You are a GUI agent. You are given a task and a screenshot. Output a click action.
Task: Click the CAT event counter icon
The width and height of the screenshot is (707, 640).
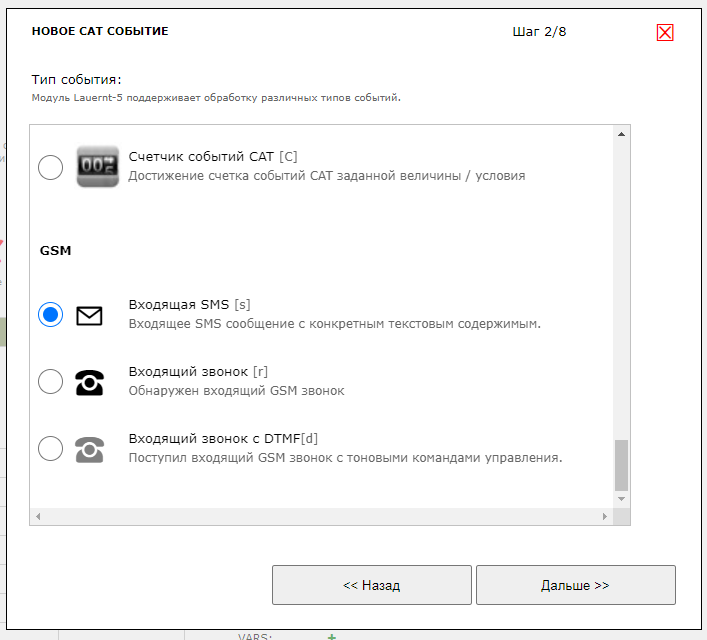coord(97,166)
